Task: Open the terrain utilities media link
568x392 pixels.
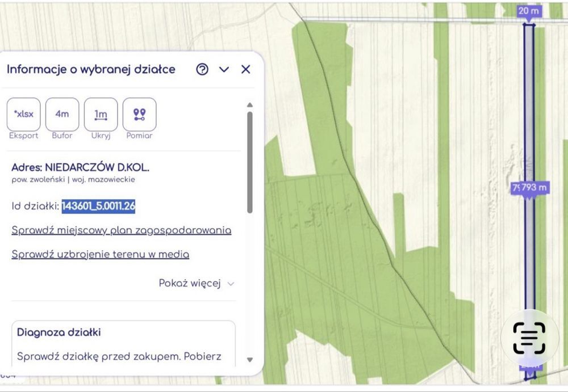Action: pyautogui.click(x=101, y=254)
